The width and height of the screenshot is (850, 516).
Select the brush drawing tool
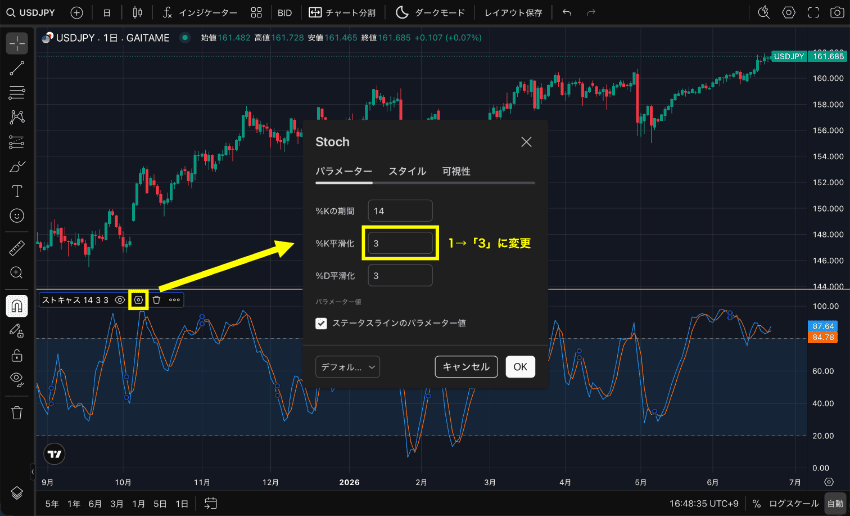click(x=17, y=166)
